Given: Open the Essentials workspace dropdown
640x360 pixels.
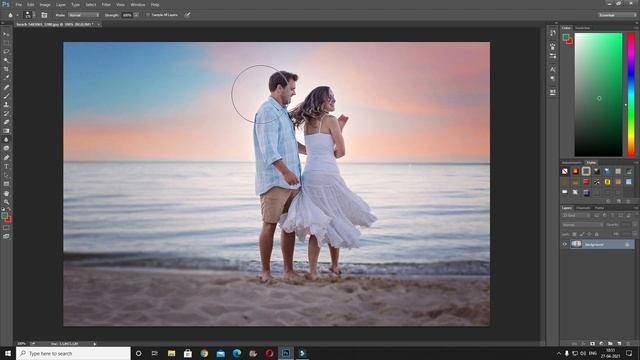Looking at the screenshot, I should point(617,15).
